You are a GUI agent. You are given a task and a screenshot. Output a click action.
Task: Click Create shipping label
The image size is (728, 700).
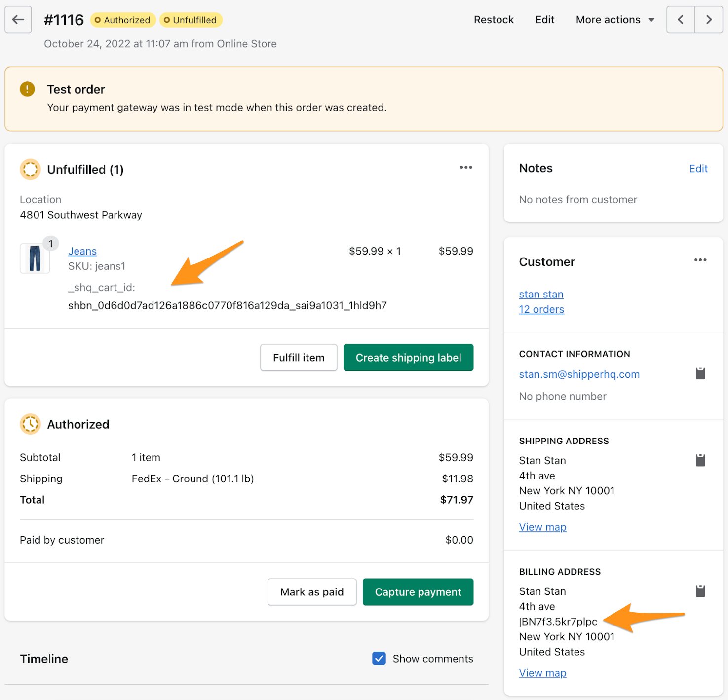pyautogui.click(x=408, y=358)
